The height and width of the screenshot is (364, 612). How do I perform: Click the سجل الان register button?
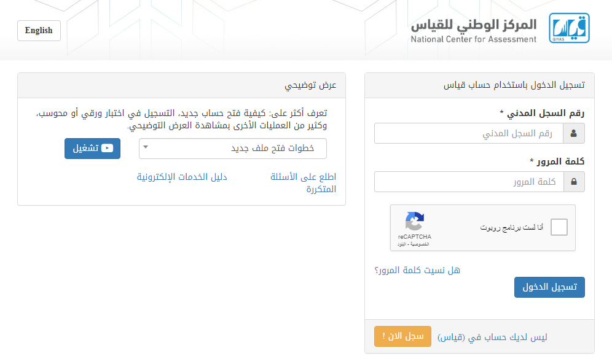(x=402, y=336)
